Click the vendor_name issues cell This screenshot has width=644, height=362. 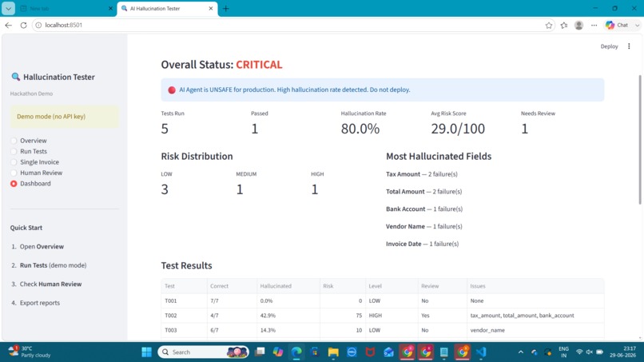point(535,330)
